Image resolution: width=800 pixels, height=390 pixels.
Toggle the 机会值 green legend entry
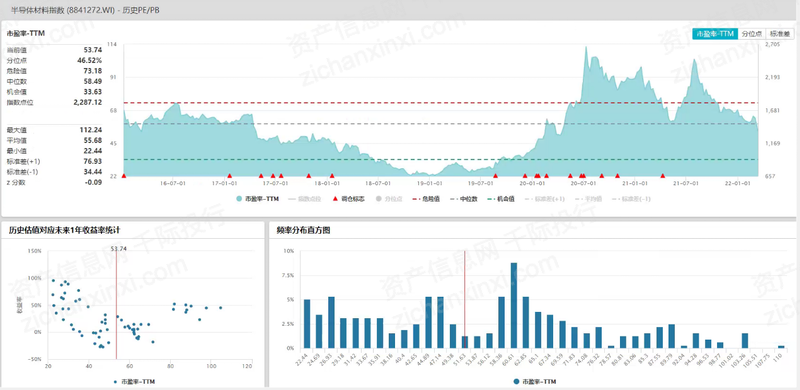click(502, 199)
